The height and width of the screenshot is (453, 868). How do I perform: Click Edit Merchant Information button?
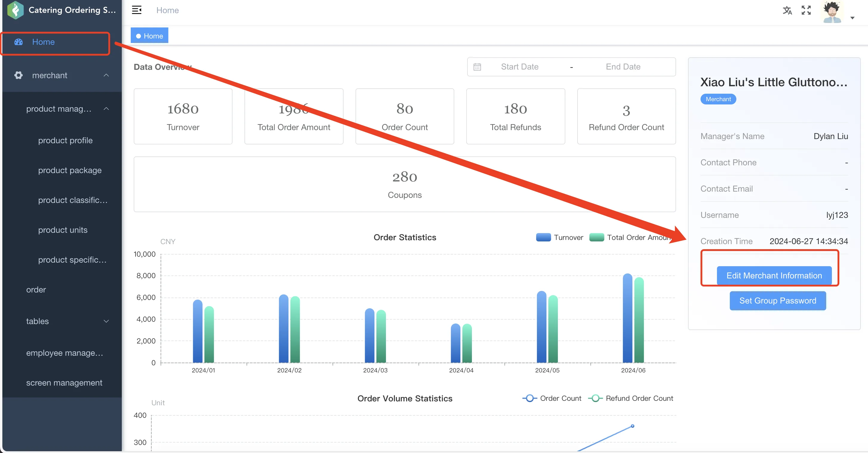[774, 275]
